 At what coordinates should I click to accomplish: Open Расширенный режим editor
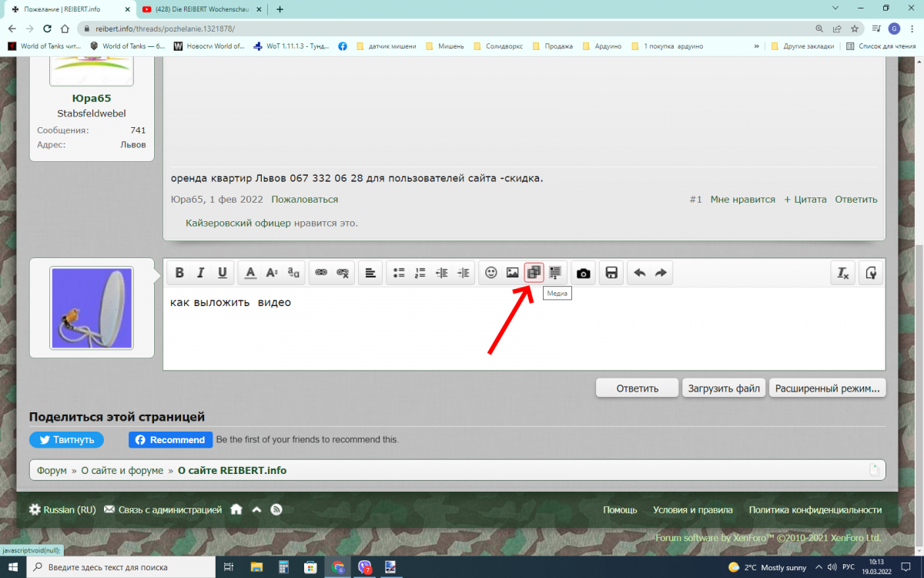[828, 388]
